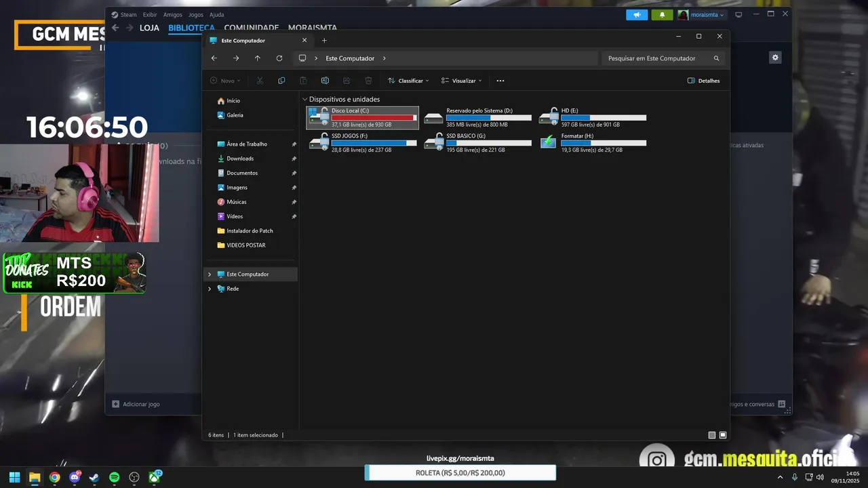Screen dimensions: 868x488
Task: Open Steam's Jogos menu
Action: click(x=195, y=14)
